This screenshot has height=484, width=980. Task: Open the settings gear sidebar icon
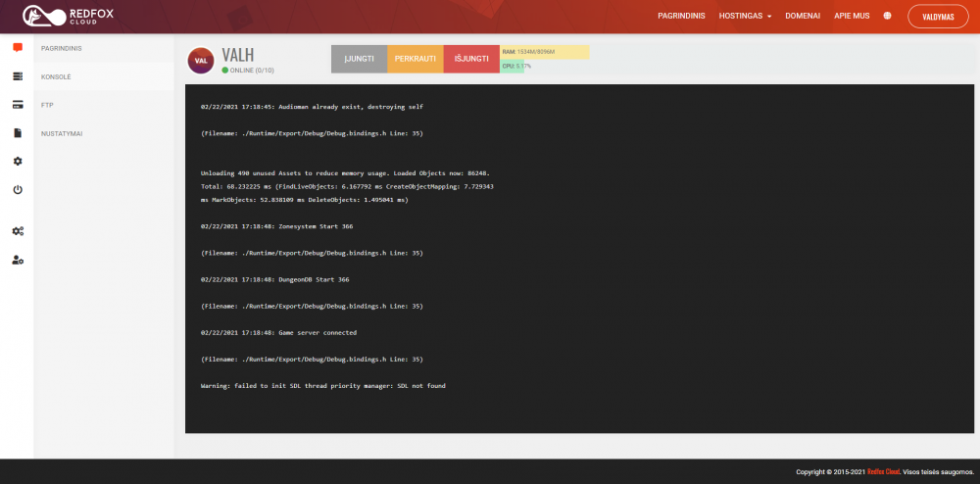[18, 161]
